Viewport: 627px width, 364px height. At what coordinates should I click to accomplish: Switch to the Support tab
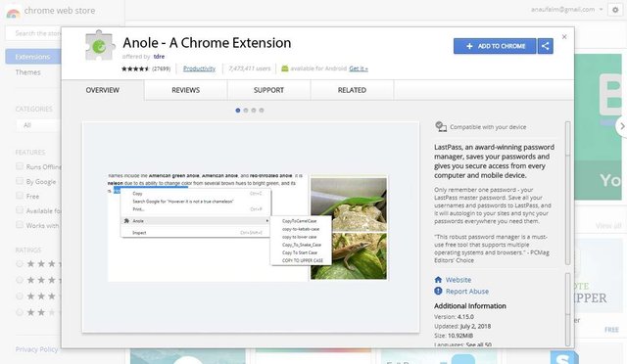(268, 90)
